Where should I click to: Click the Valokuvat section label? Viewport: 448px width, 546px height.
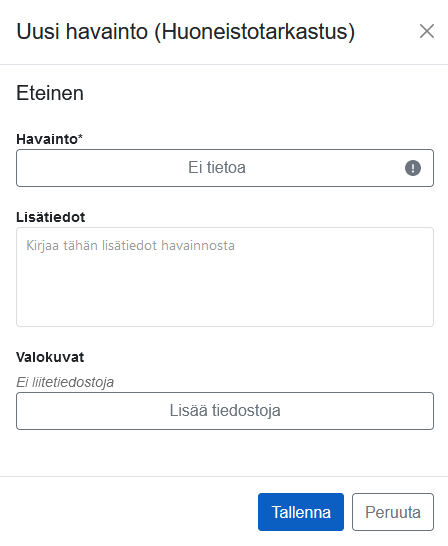[x=50, y=357]
